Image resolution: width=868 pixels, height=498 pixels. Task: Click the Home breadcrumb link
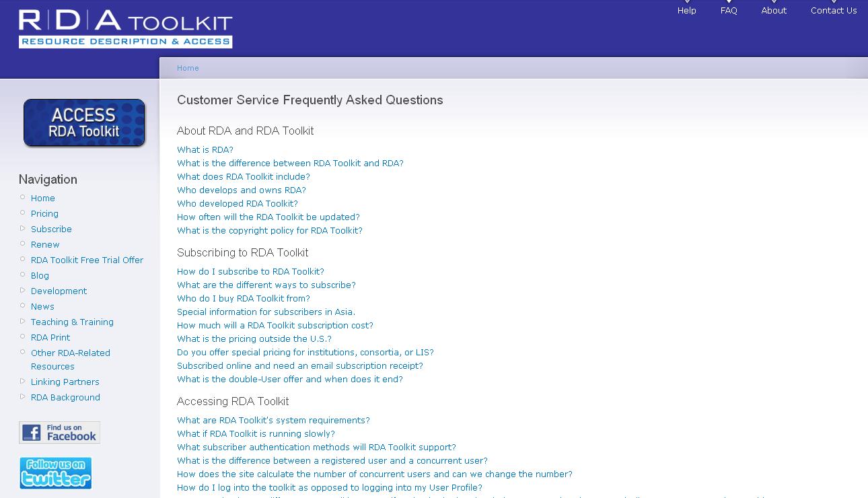188,68
